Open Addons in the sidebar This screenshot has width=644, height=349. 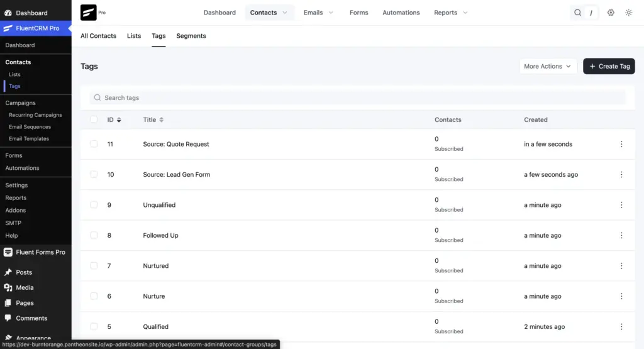(16, 210)
